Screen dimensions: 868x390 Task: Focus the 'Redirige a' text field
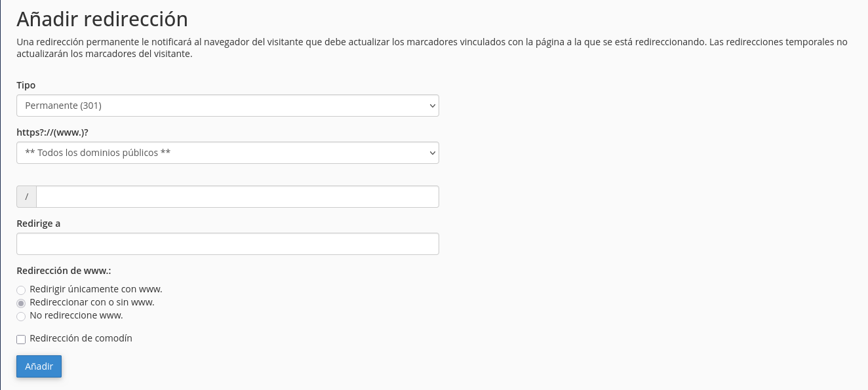227,244
